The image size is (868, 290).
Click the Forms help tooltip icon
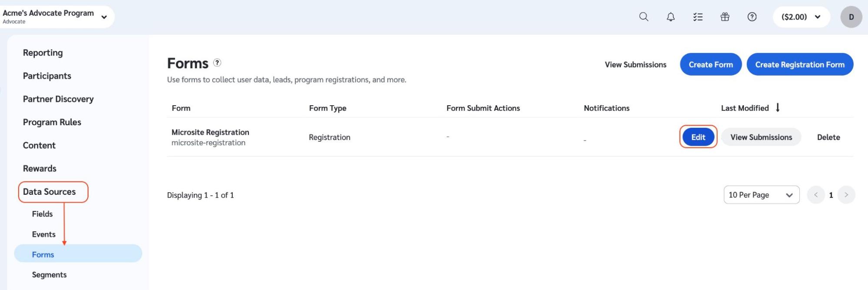[217, 63]
